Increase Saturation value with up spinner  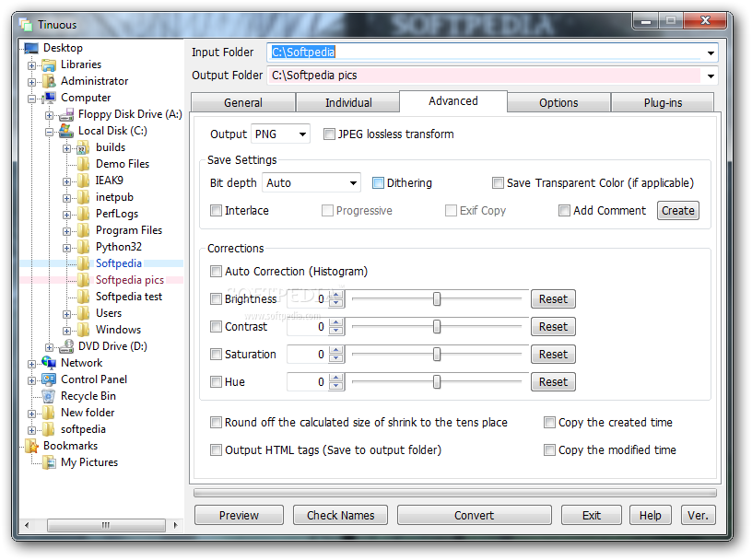click(x=336, y=351)
